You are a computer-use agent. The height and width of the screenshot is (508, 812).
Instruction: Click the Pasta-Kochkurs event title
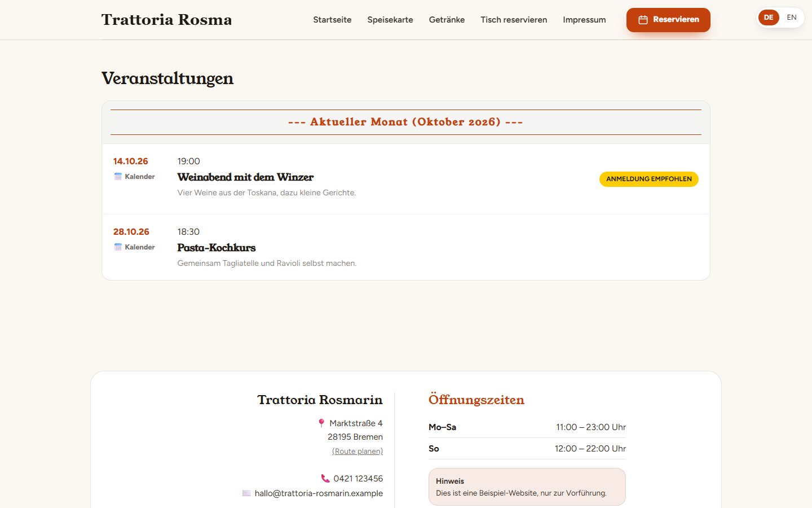coord(217,248)
